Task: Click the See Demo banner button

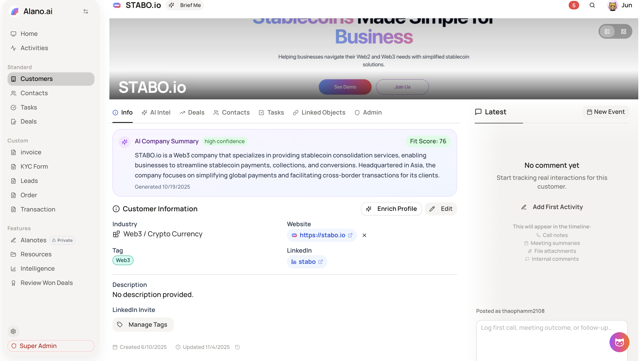Action: point(345,87)
